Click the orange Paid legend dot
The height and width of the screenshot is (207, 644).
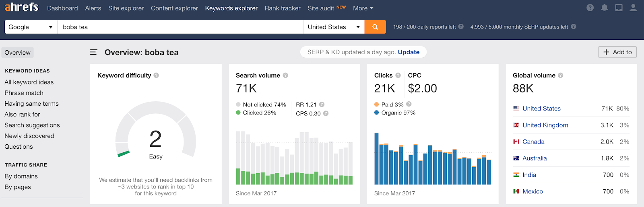click(x=376, y=105)
